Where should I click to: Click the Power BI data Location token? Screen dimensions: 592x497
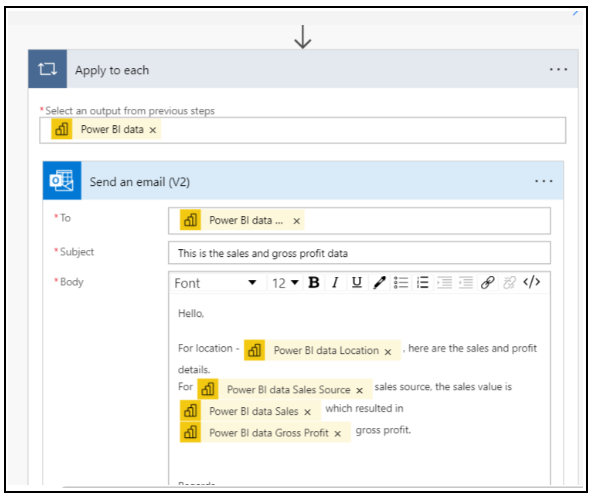(322, 350)
